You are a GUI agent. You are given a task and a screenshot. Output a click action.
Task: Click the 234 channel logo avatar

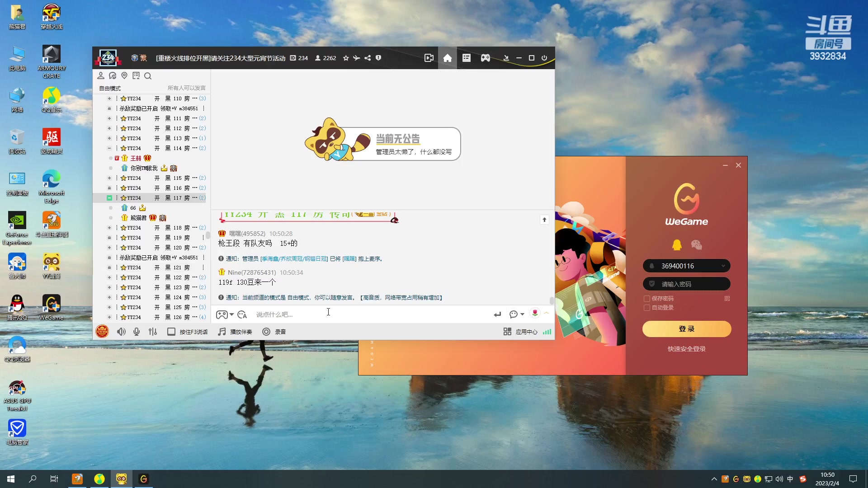click(108, 58)
